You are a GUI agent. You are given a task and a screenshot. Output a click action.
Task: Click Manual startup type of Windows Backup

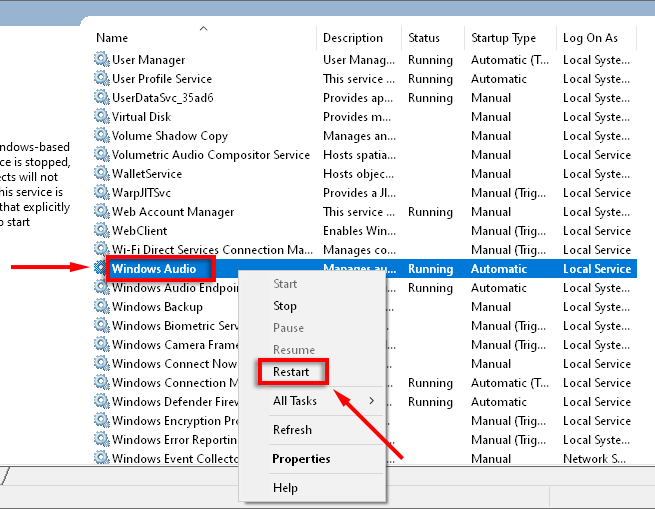pos(491,307)
